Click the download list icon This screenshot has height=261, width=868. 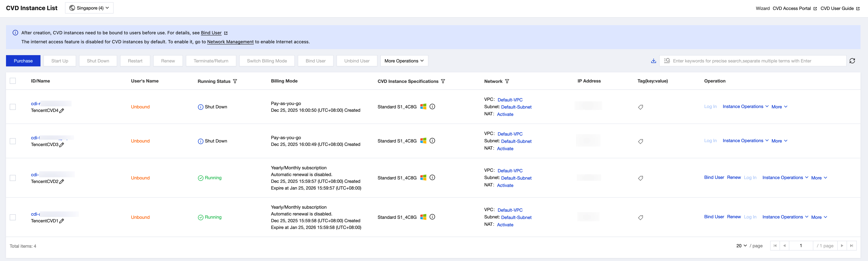[653, 61]
